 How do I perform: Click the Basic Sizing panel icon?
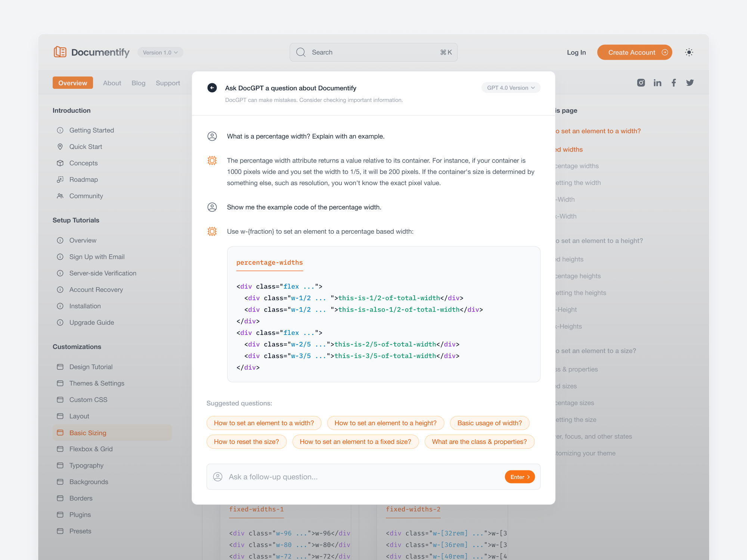point(60,433)
